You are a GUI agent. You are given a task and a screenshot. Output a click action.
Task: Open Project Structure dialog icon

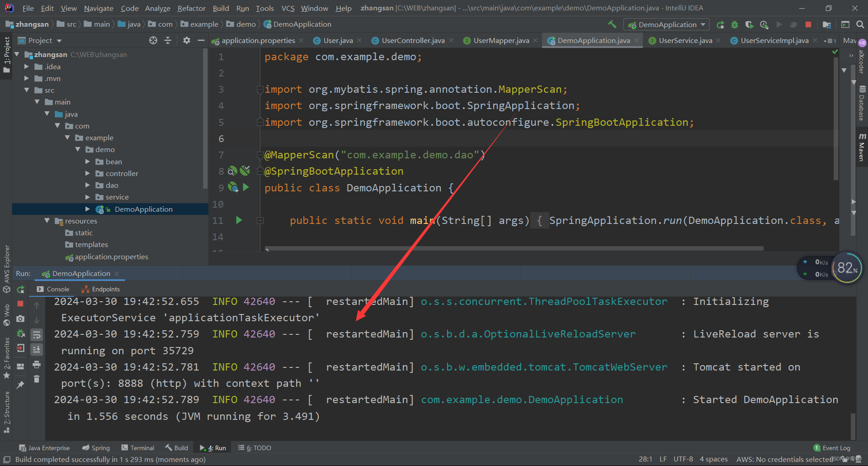click(x=827, y=24)
